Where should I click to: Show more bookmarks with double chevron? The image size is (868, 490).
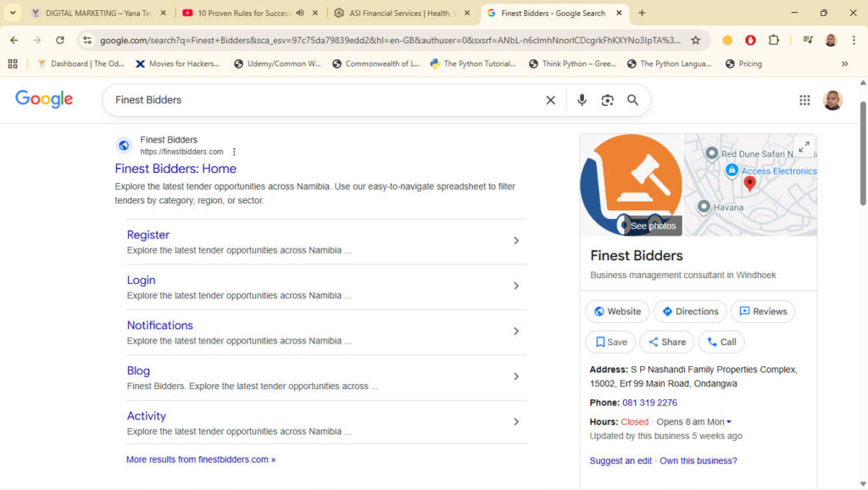(x=844, y=64)
